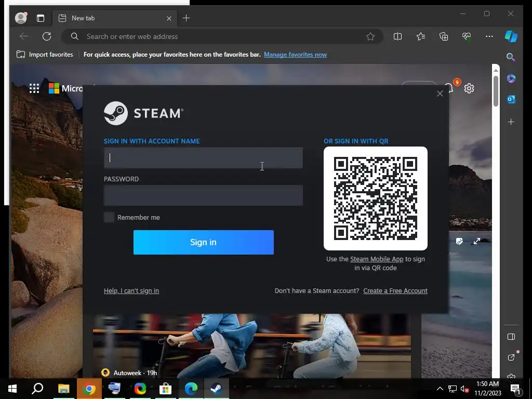This screenshot has width=532, height=399.
Task: Click the browser back arrow
Action: pyautogui.click(x=24, y=36)
